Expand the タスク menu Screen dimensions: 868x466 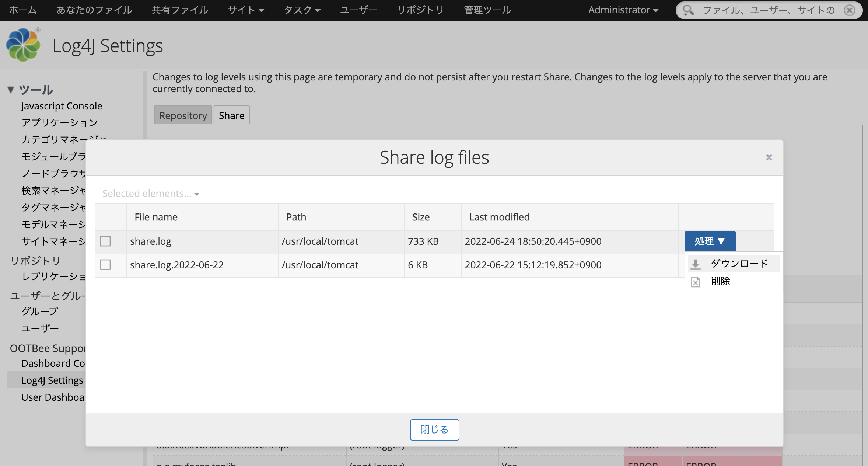tap(302, 10)
